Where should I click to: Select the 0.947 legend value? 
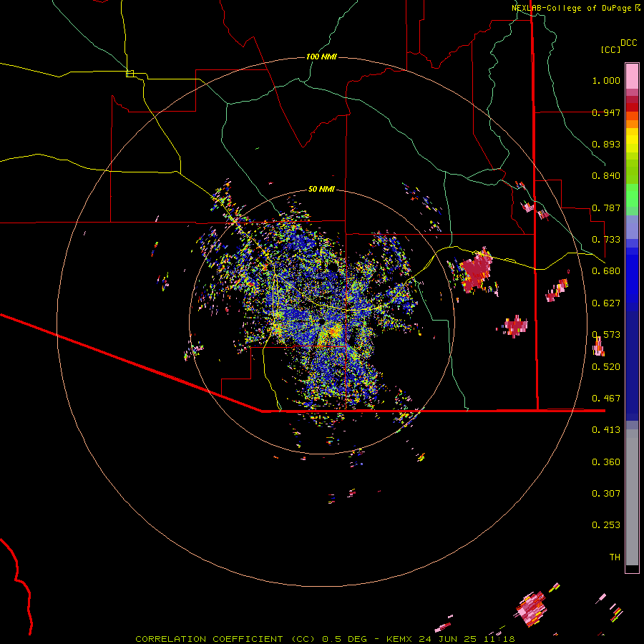[606, 112]
